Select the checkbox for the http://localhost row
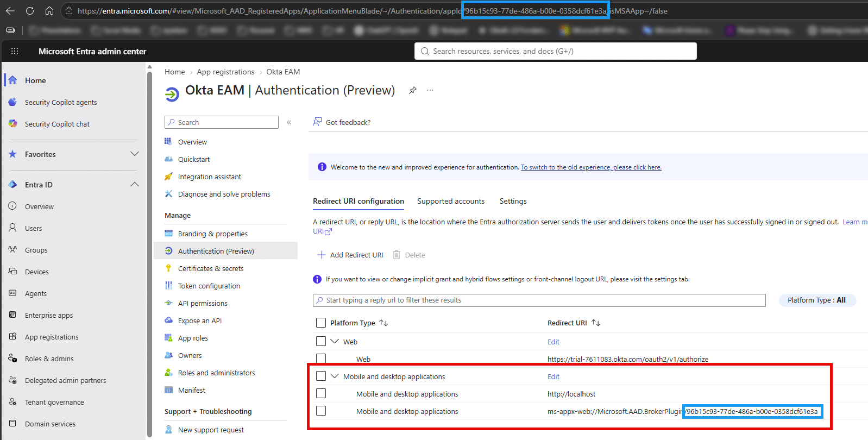This screenshot has width=868, height=440. (321, 393)
